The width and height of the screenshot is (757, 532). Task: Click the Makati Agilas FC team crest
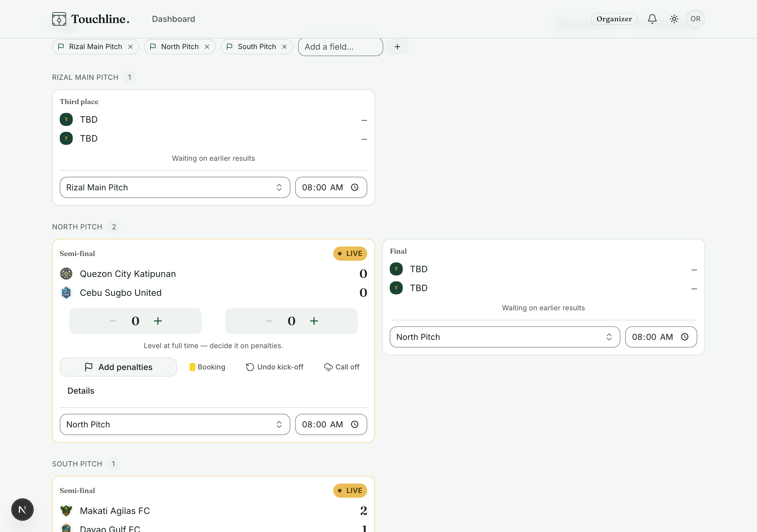(x=66, y=511)
